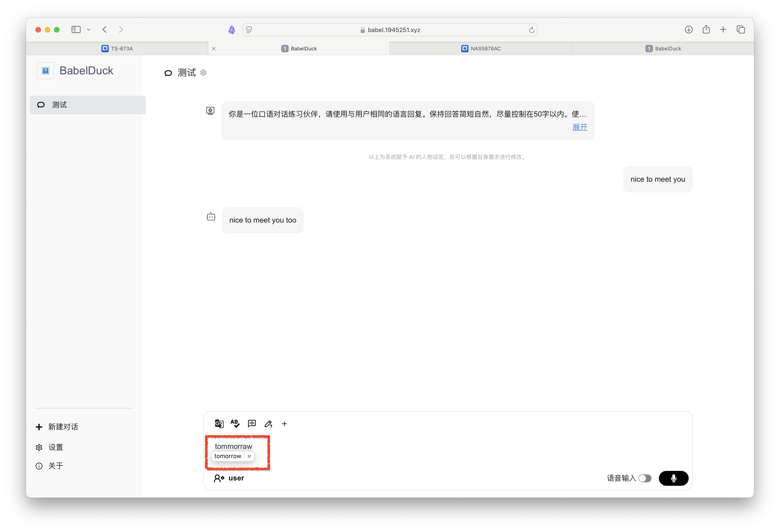
Task: Open 设置 settings in sidebar
Action: [x=49, y=447]
